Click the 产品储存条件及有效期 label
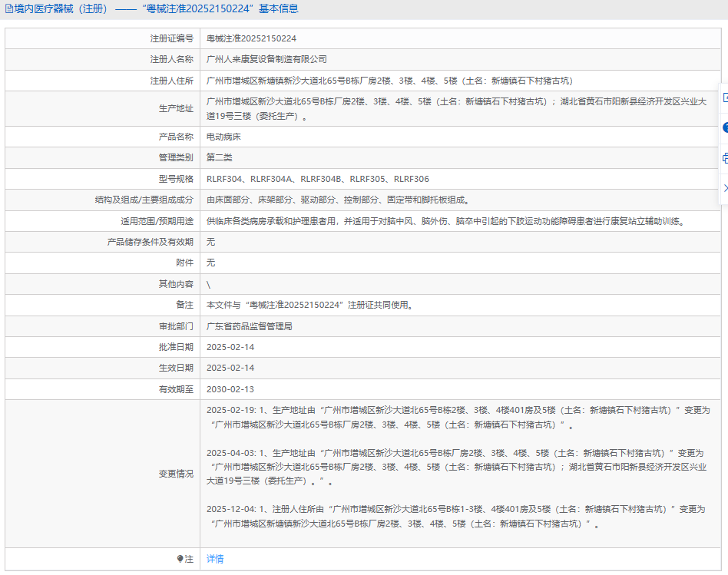Viewport: 728px width, 575px height. coord(150,243)
